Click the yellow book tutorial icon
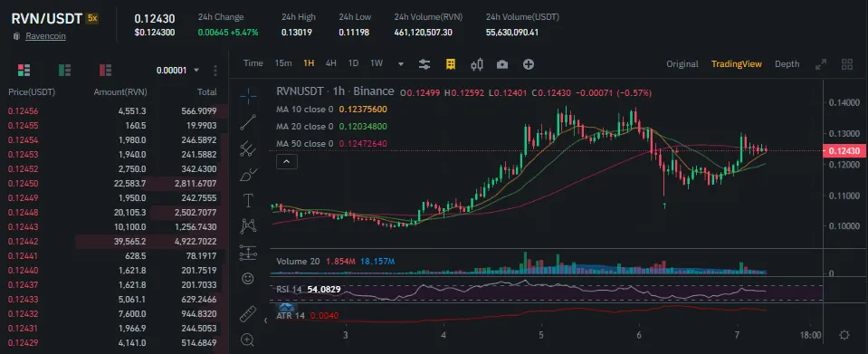 tap(451, 64)
